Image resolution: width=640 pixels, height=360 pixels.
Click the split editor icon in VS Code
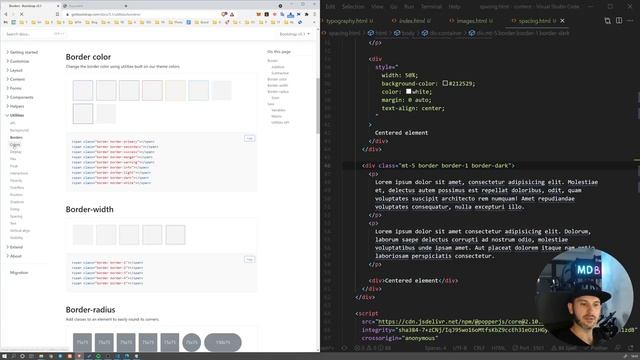click(x=619, y=20)
